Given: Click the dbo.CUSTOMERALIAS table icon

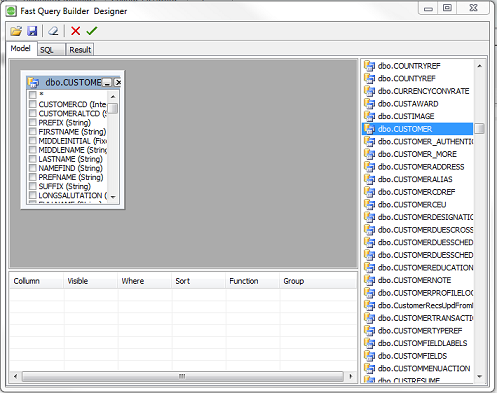Looking at the screenshot, I should (x=369, y=179).
